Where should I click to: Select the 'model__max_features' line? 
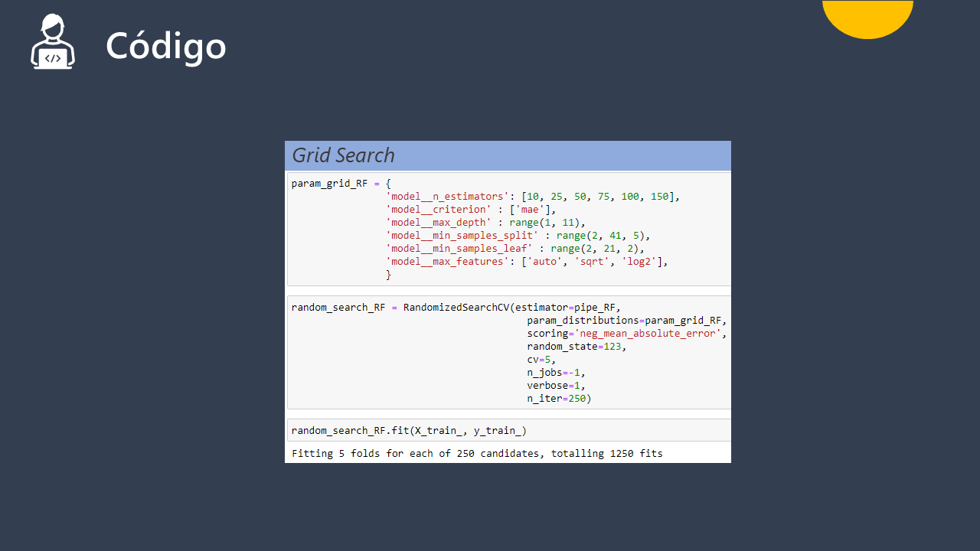tap(527, 262)
